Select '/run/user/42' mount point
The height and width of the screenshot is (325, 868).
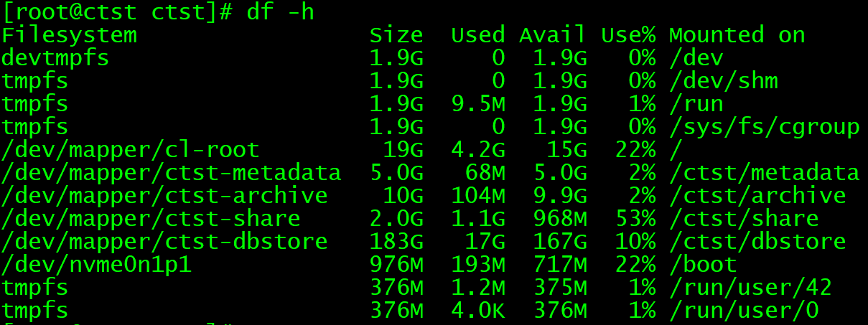tap(751, 288)
